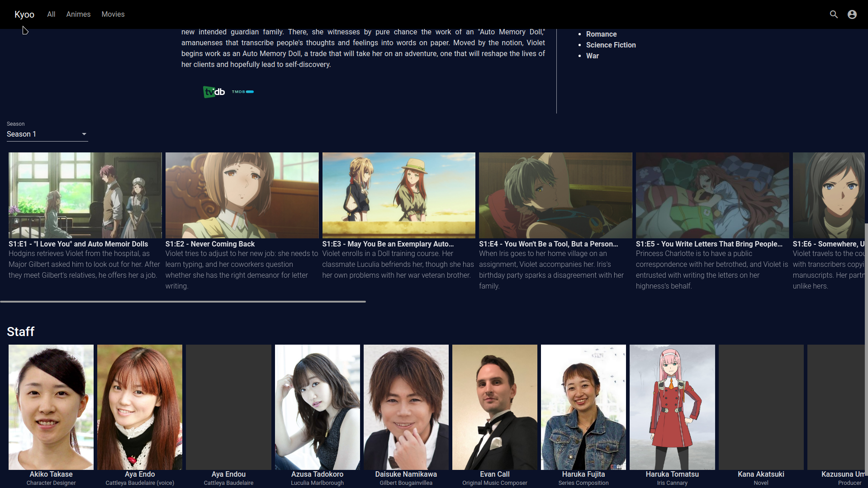868x488 pixels.
Task: Click the episode list scrollbar
Action: coord(183,301)
